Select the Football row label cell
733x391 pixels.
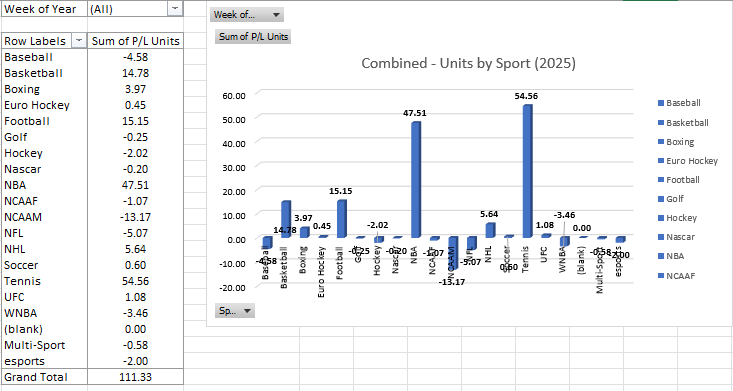44,121
